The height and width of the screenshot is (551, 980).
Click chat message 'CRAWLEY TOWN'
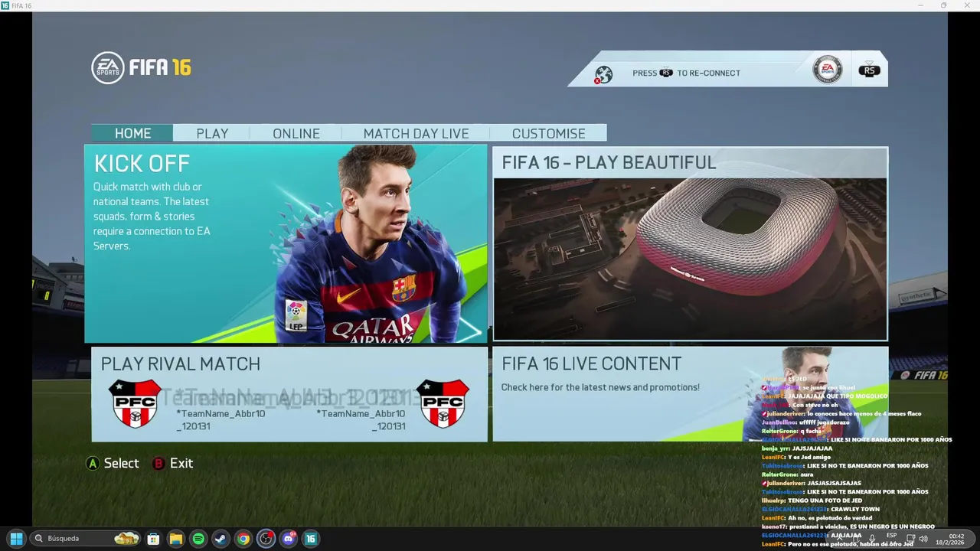[855, 509]
